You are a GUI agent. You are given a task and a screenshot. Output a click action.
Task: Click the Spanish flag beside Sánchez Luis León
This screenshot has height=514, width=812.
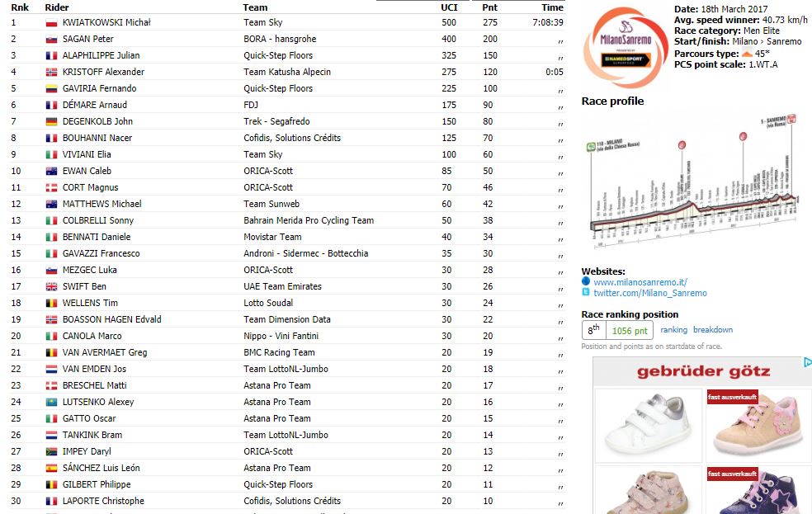pos(51,469)
